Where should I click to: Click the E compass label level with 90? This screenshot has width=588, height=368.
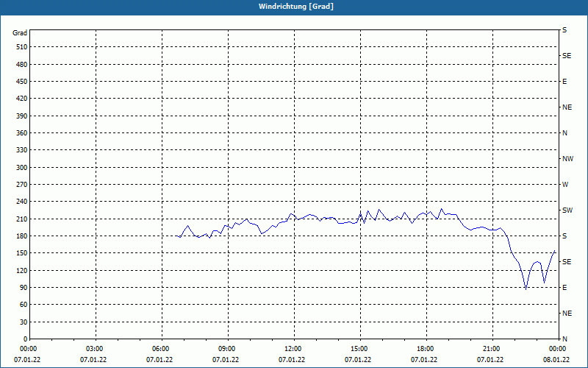564,288
